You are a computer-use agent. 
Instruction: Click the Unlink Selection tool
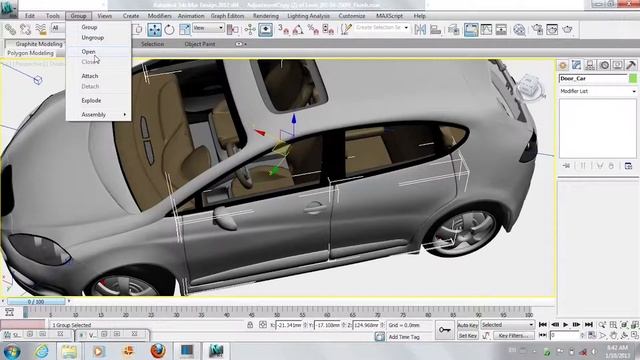pyautogui.click(x=25, y=29)
